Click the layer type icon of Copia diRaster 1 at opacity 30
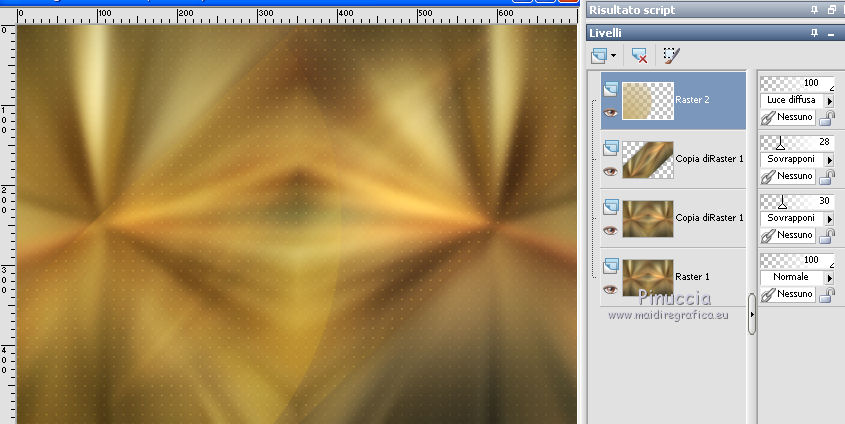 coord(611,207)
